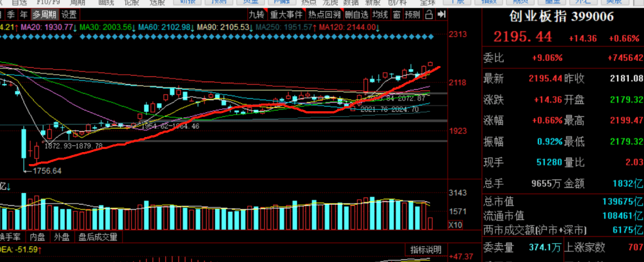The image size is (644, 262).
Task: Select the 外盘 tab
Action: click(x=62, y=237)
